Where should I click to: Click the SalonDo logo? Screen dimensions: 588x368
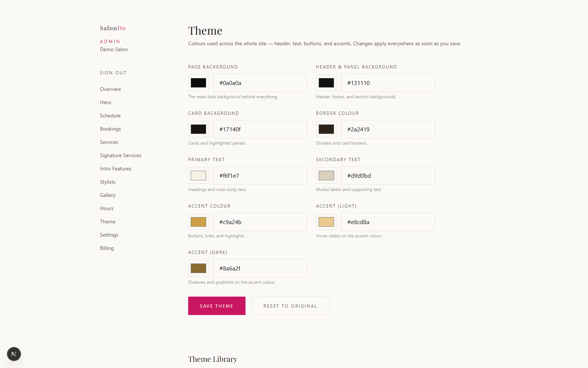click(113, 28)
